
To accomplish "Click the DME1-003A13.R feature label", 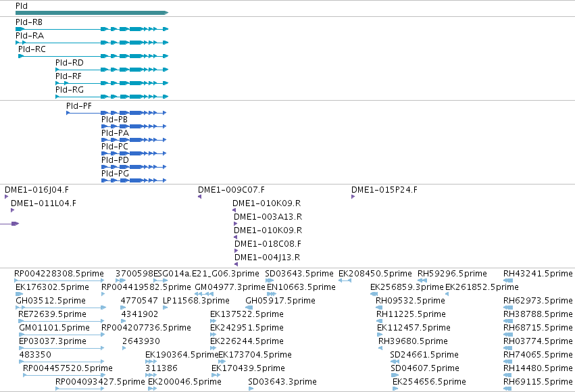I will coord(268,217).
